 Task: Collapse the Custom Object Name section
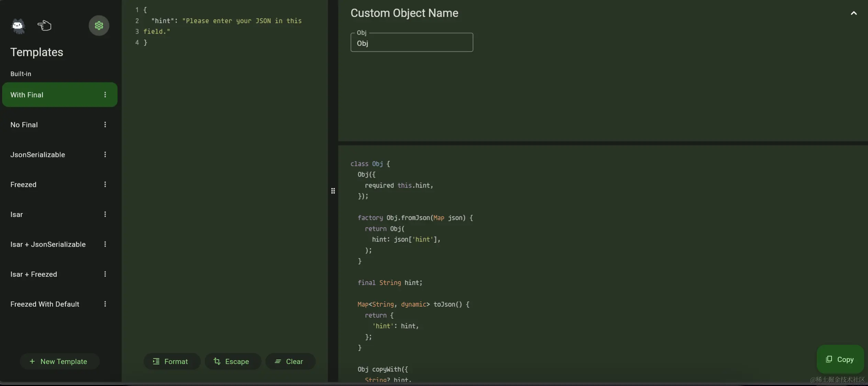pyautogui.click(x=854, y=13)
